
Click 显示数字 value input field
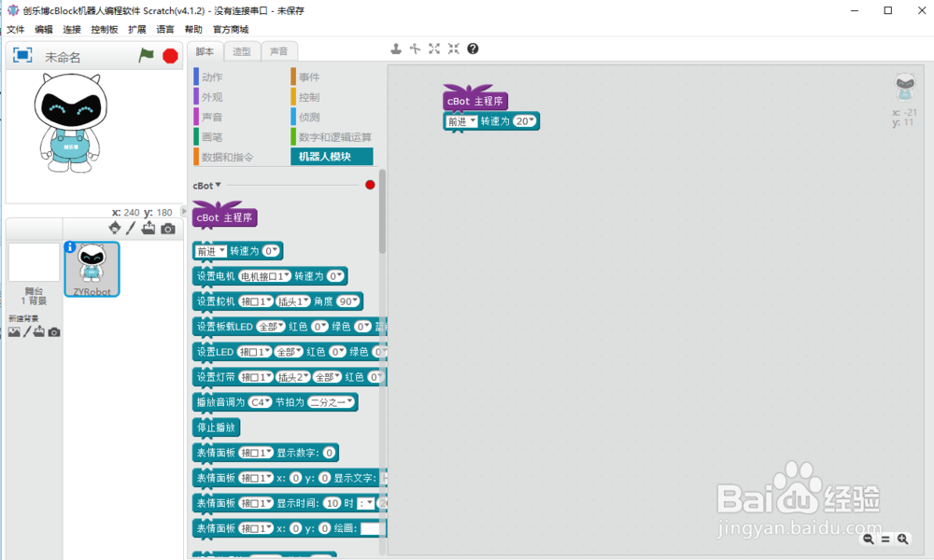(329, 453)
